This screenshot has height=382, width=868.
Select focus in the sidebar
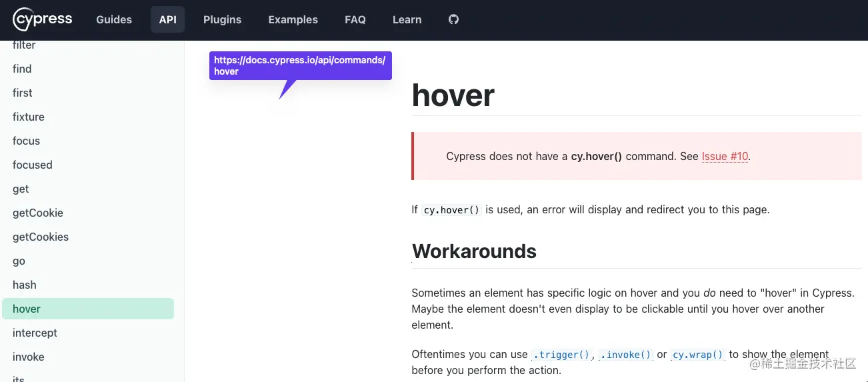(x=27, y=141)
